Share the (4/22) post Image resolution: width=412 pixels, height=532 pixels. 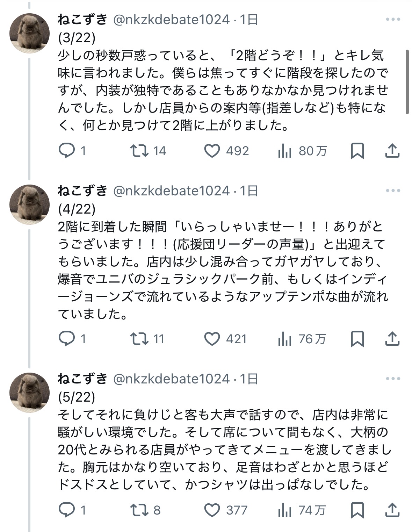pos(392,339)
